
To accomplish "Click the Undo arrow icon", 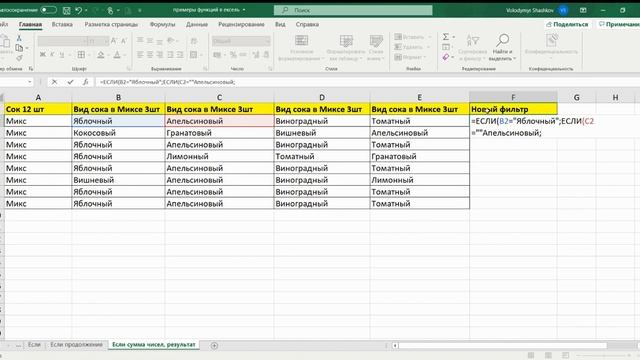I will 79,10.
